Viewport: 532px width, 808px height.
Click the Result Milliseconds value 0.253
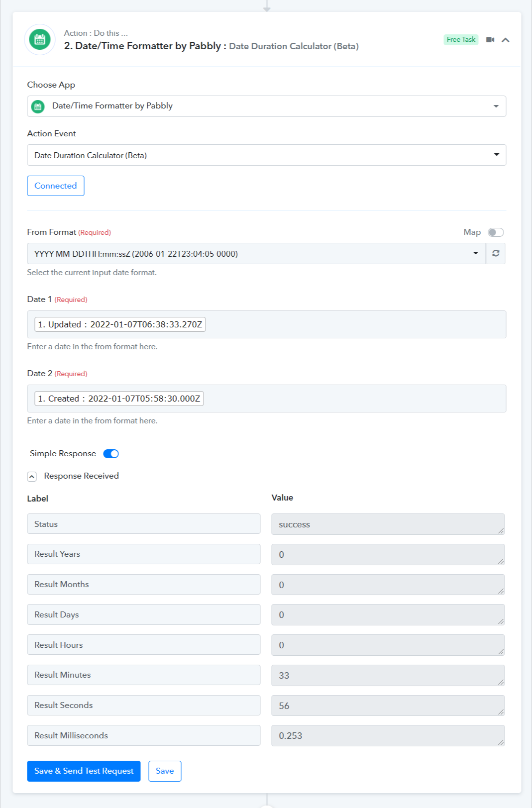(x=388, y=735)
